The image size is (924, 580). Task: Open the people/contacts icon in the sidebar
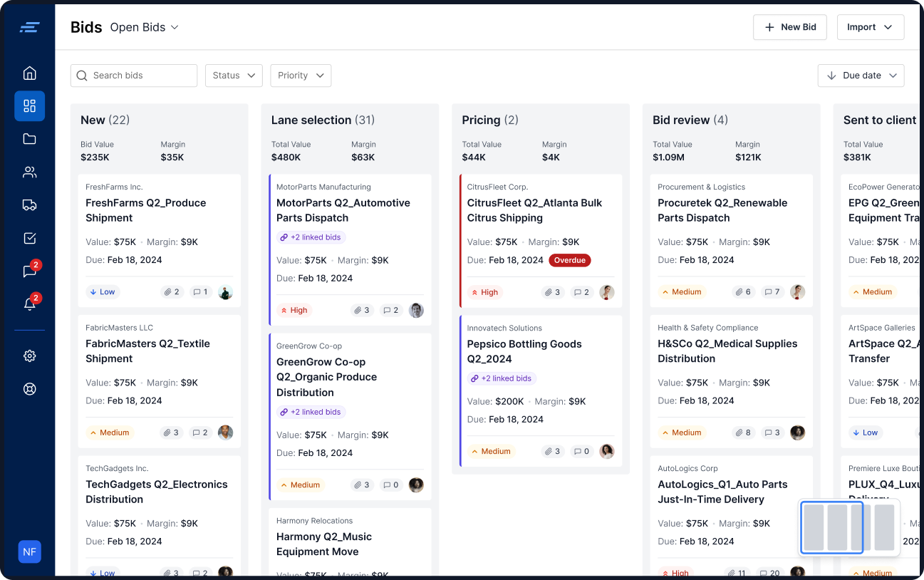pos(29,172)
